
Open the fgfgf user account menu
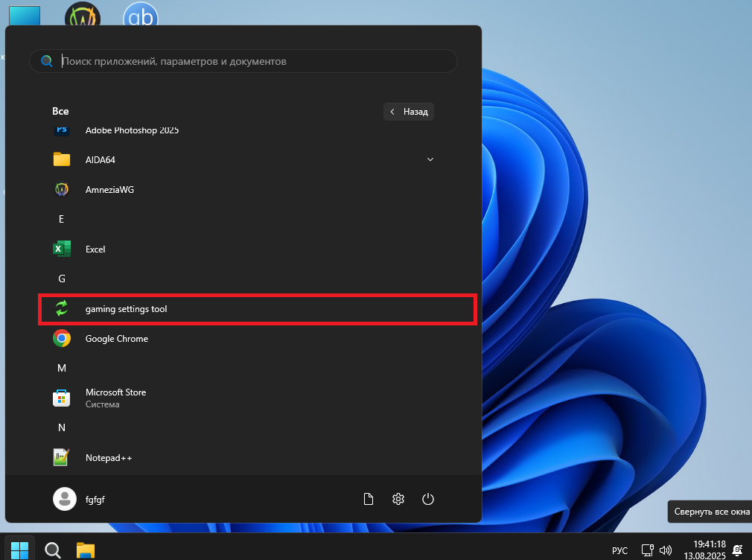79,499
